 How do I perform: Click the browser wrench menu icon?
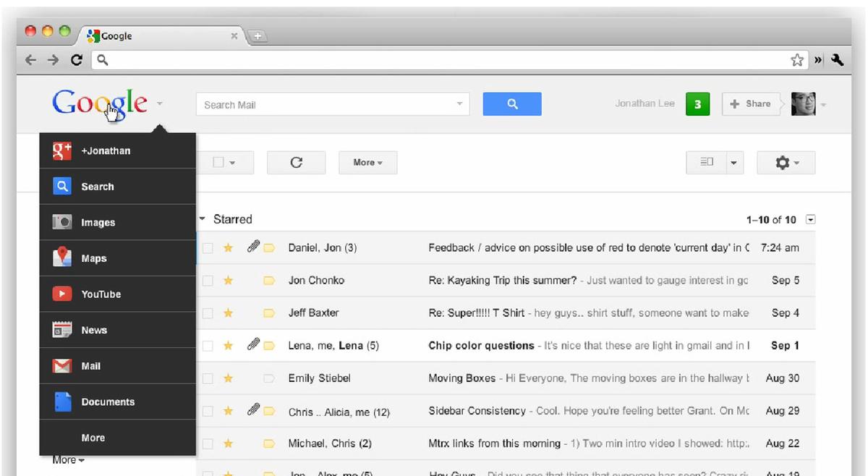tap(838, 61)
